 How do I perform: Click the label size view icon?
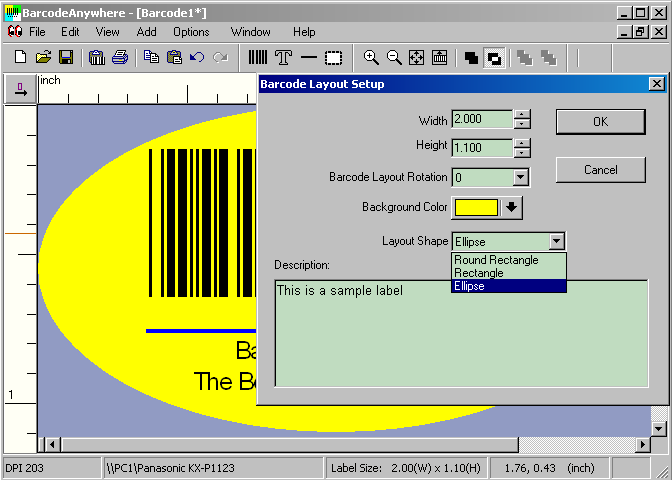(x=440, y=57)
